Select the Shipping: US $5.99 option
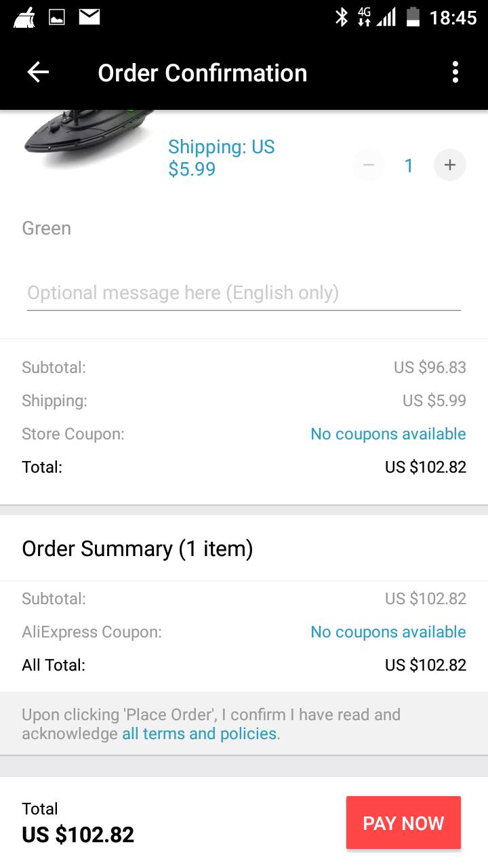This screenshot has width=488, height=868. point(221,157)
